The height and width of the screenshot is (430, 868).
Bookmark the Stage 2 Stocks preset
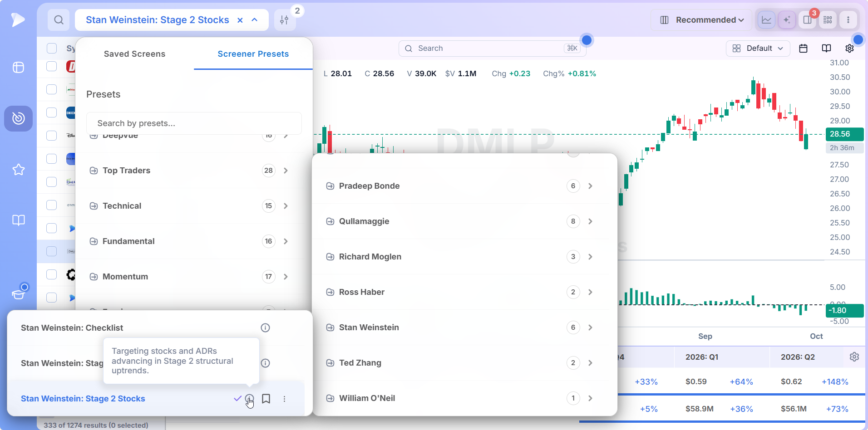pyautogui.click(x=266, y=399)
